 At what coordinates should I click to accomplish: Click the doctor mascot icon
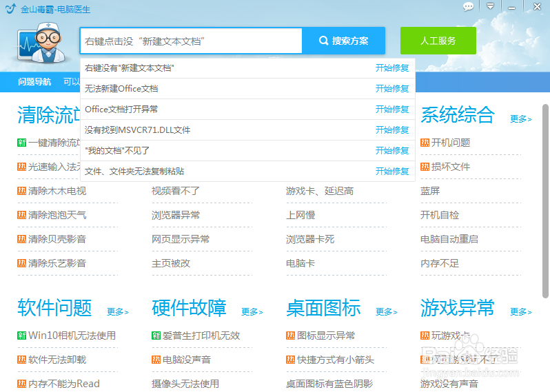coord(41,43)
